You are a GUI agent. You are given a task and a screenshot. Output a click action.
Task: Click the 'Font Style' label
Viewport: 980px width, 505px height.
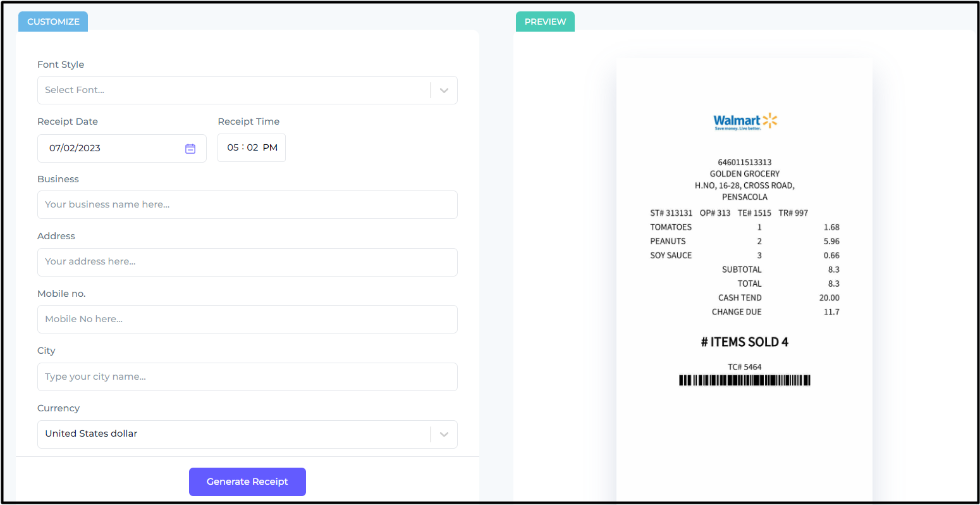coord(61,65)
